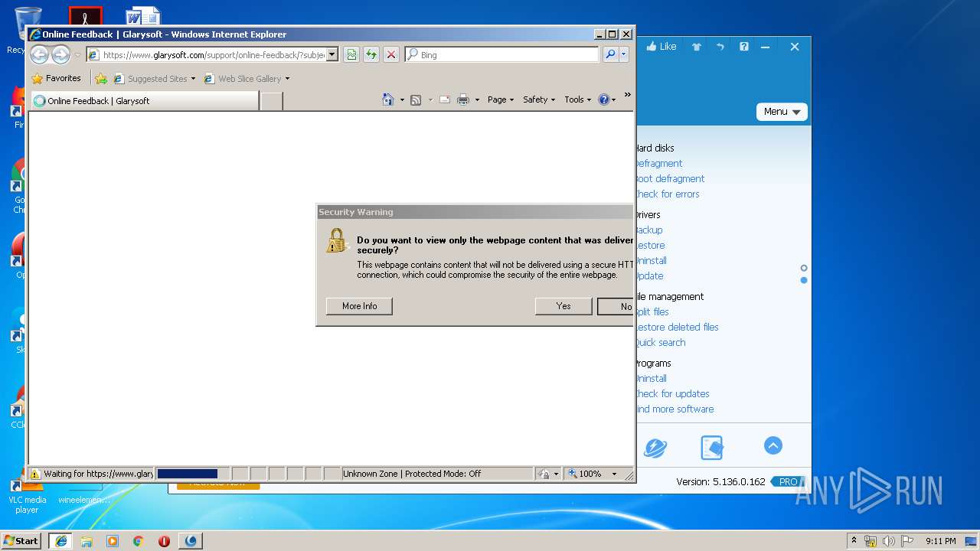Screen dimensions: 980x551
Task: Refresh the page in Internet Explorer
Action: coord(371,54)
